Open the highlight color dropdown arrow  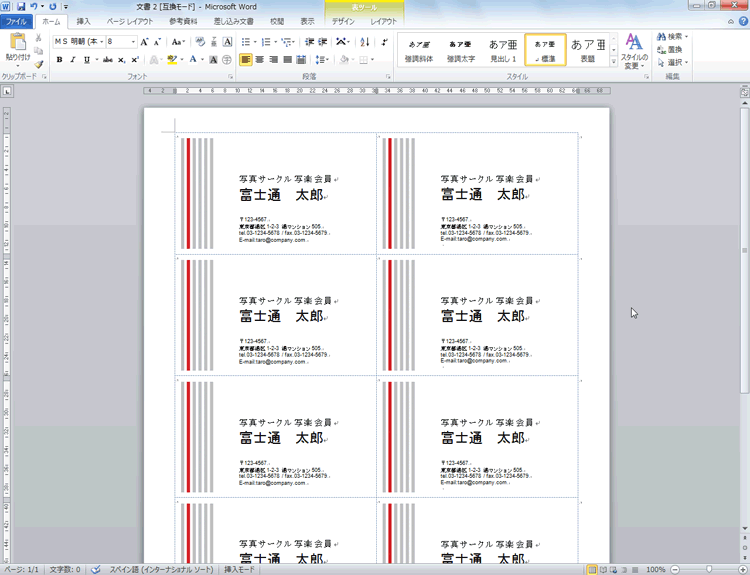(182, 60)
